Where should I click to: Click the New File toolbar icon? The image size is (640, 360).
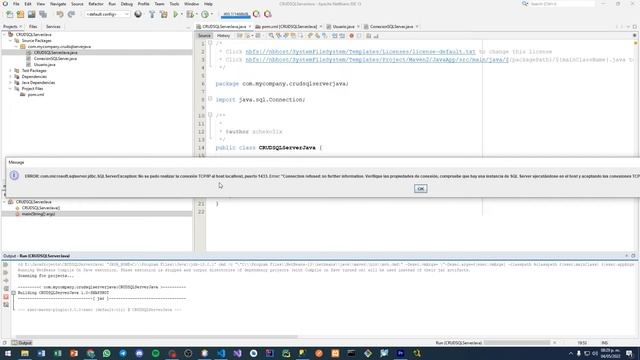pos(9,14)
